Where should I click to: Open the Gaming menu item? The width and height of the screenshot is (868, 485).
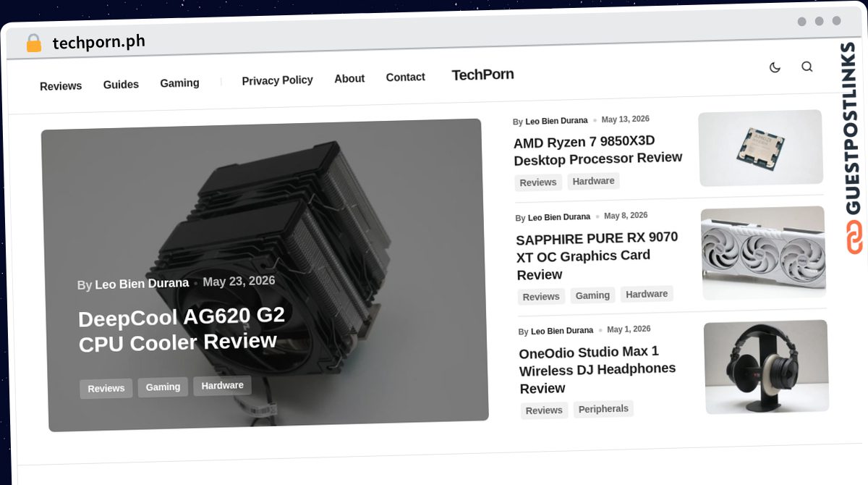(179, 83)
